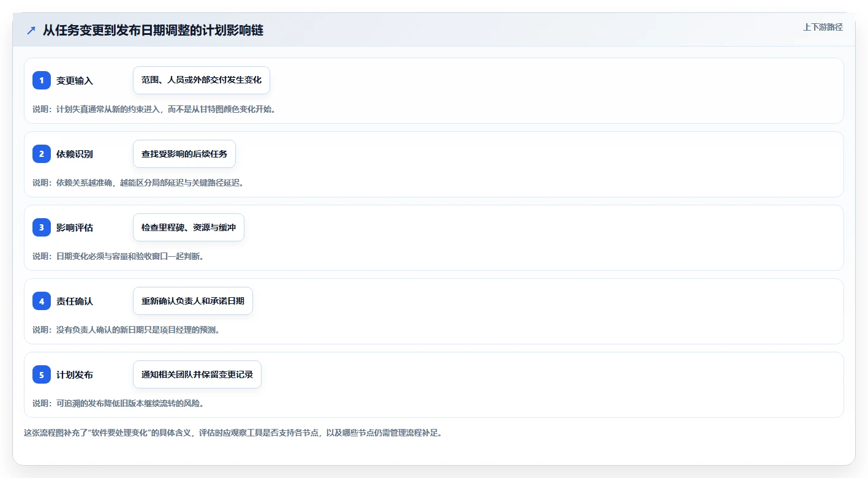
Task: Select step badge 2 for 依赖识别
Action: click(42, 154)
